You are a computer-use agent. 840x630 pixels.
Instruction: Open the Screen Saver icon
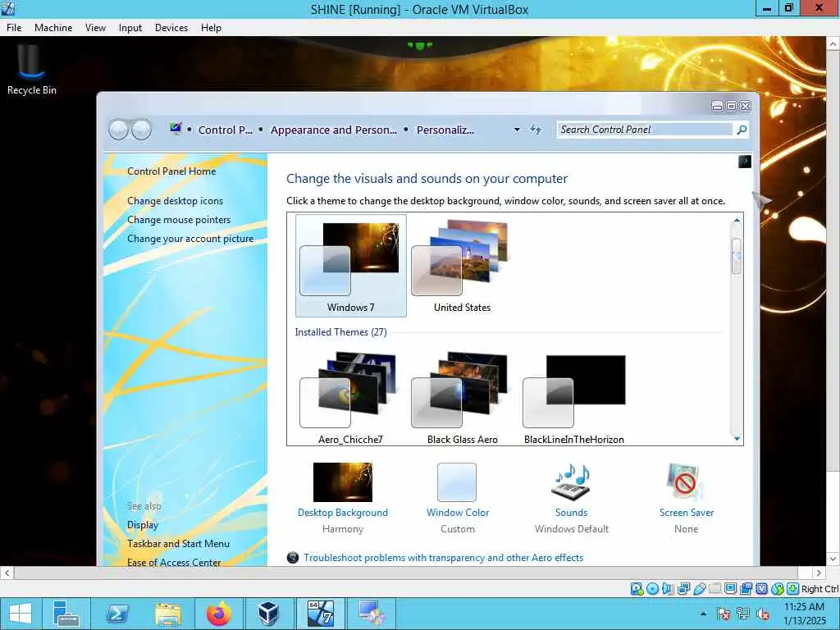coord(686,482)
